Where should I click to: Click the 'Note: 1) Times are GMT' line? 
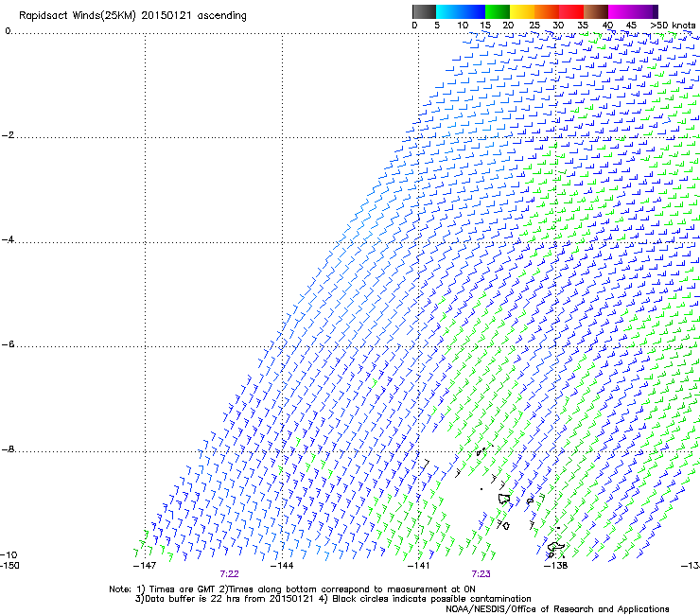pyautogui.click(x=292, y=589)
